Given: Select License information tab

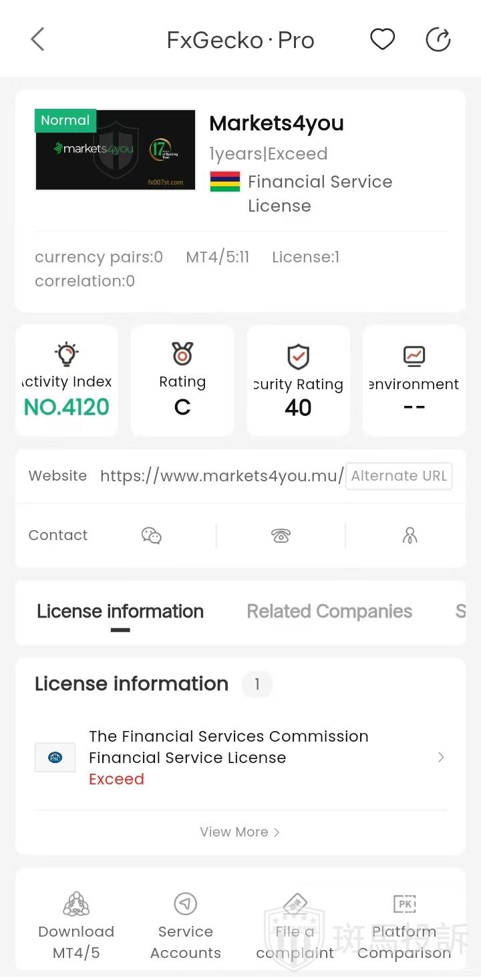Looking at the screenshot, I should 120,611.
